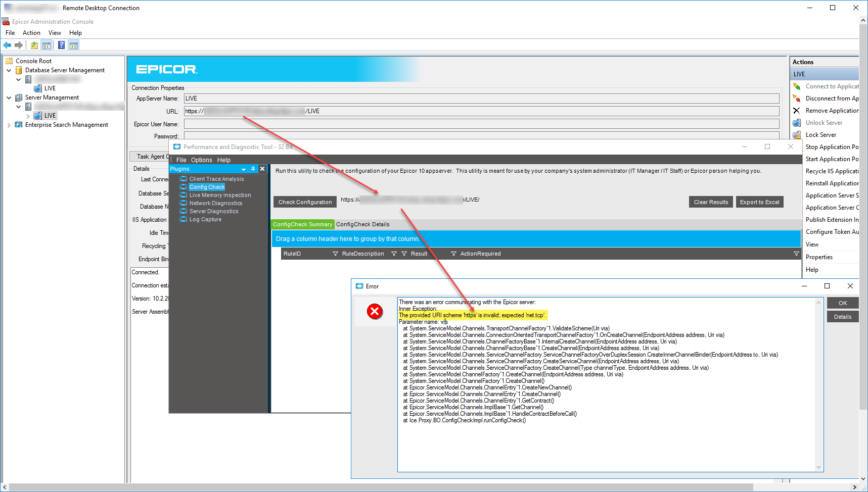The height and width of the screenshot is (492, 868).
Task: Click the Live Memory inspection plugin icon
Action: click(x=184, y=195)
